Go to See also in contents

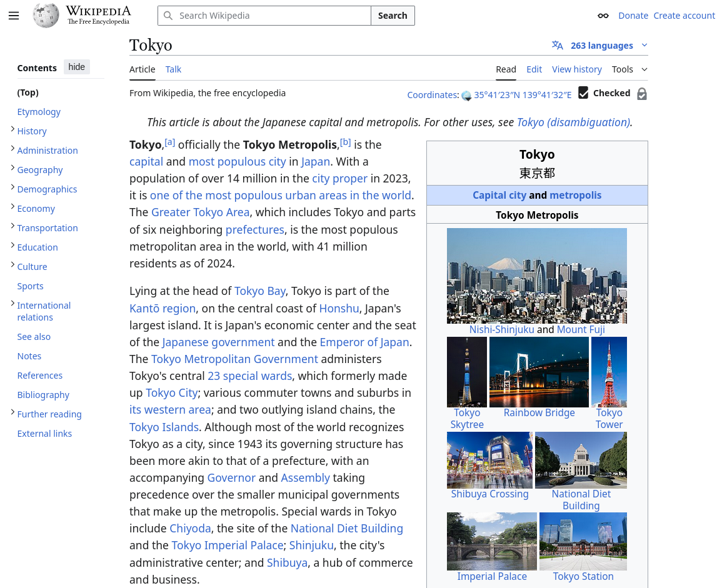pyautogui.click(x=34, y=337)
